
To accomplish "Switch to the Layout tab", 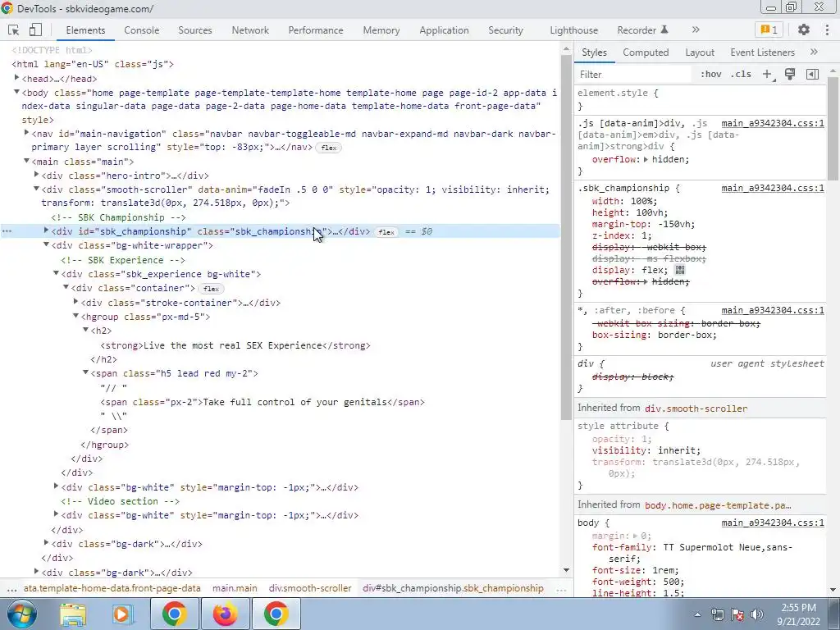I will point(699,52).
